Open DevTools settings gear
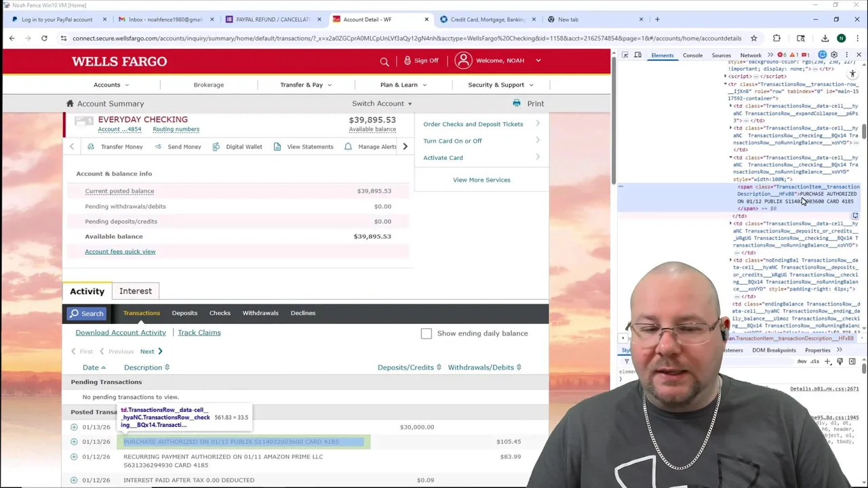868x488 pixels. [x=834, y=55]
